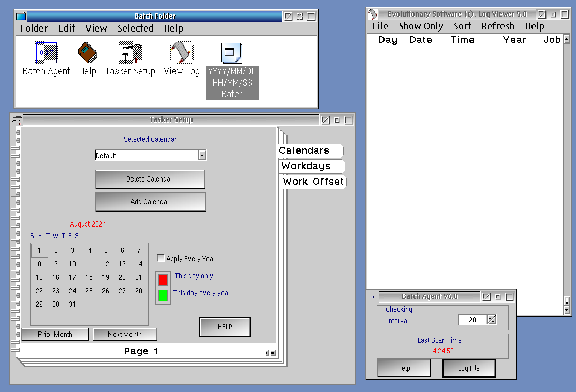Screen dimensions: 576x392
Task: Select day 15 in the August calendar
Action: point(39,277)
